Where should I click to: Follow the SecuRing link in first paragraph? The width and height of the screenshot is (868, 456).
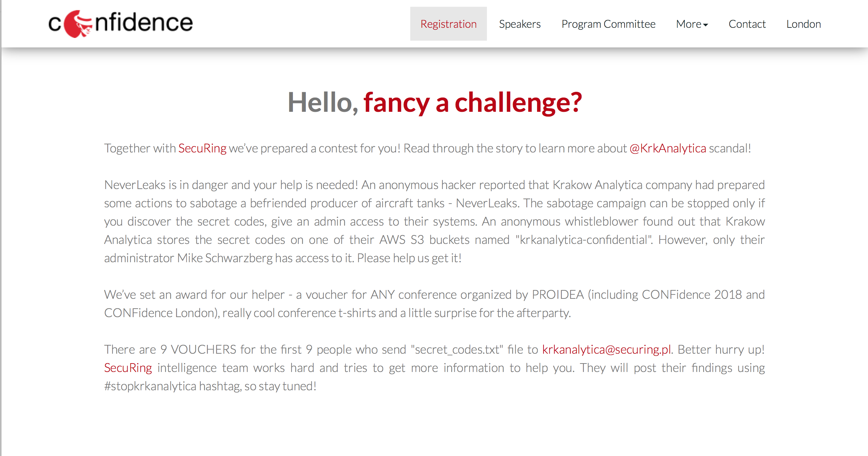tap(202, 148)
